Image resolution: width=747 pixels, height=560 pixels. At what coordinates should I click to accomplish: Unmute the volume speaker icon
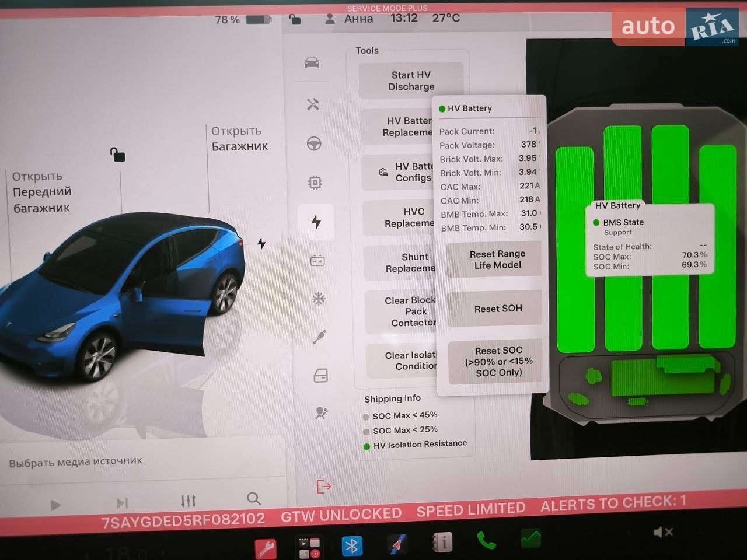click(664, 532)
